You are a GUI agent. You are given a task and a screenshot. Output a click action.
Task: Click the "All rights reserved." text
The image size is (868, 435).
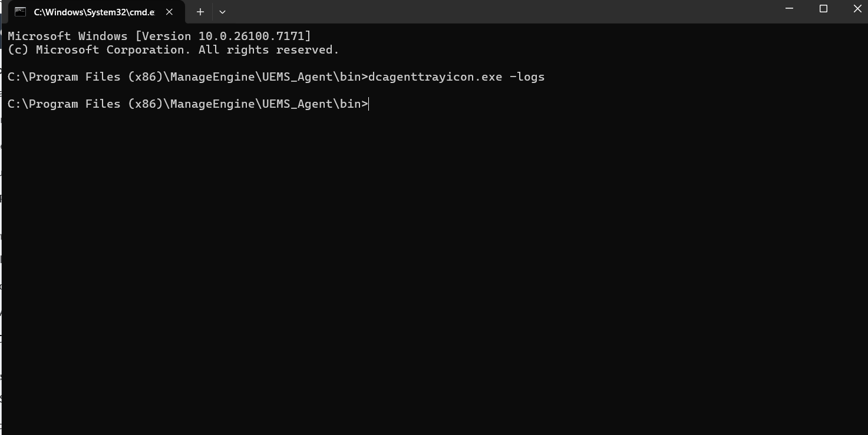coord(269,50)
